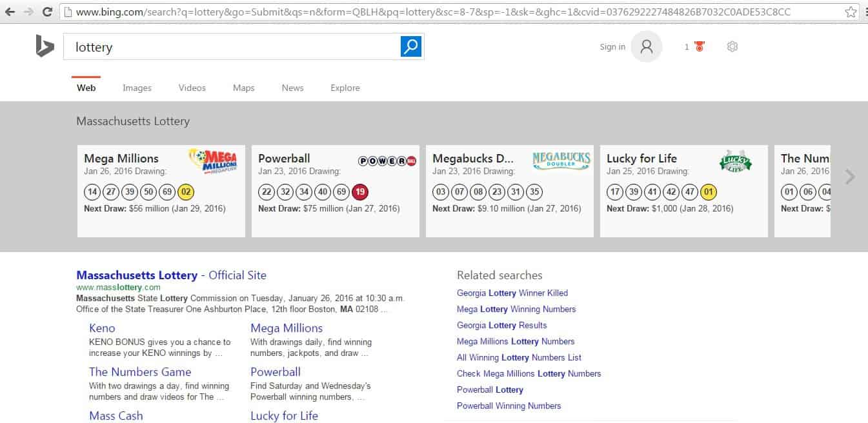Open the Keno sublink

[x=102, y=328]
